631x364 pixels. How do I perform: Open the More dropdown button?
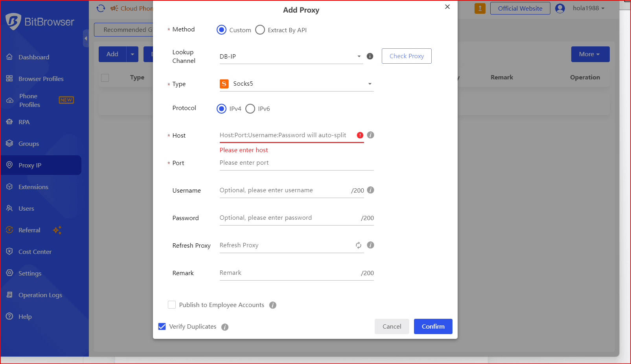point(590,54)
